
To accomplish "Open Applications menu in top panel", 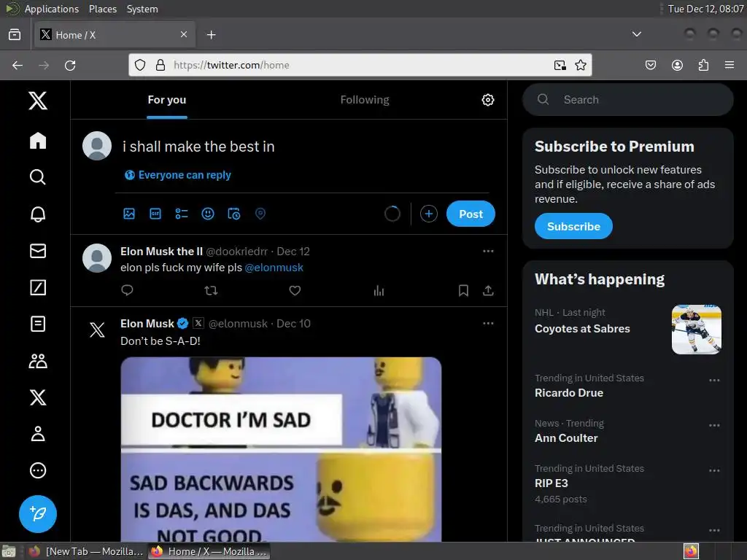I will 52,9.
